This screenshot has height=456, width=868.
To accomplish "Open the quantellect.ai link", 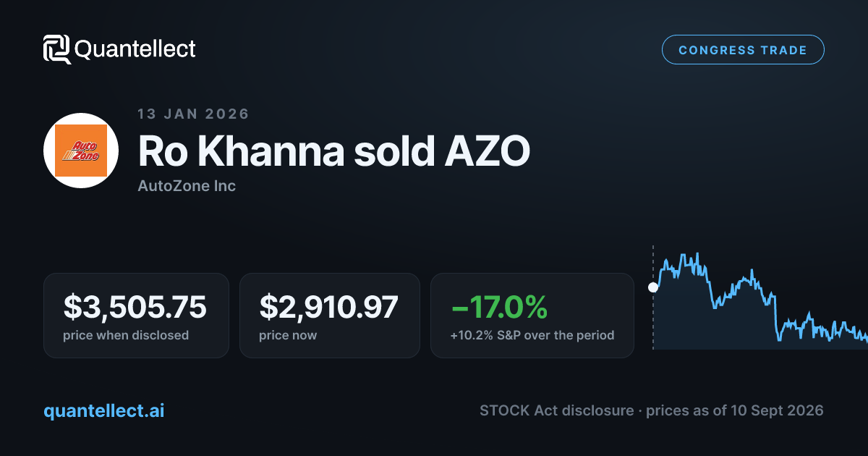I will pos(104,410).
